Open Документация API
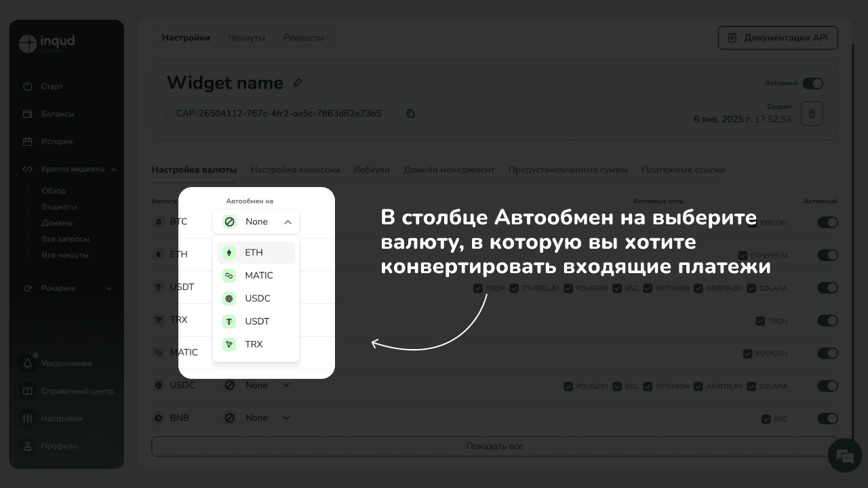 (778, 38)
